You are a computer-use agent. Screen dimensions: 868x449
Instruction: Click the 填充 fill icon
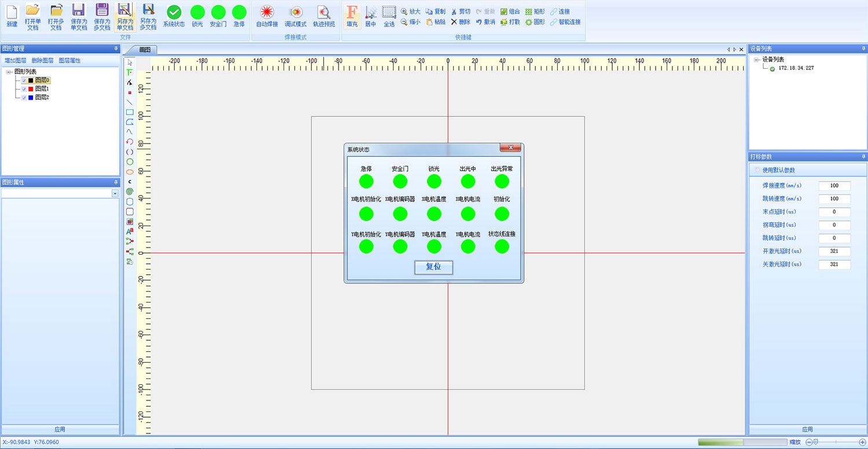click(352, 16)
